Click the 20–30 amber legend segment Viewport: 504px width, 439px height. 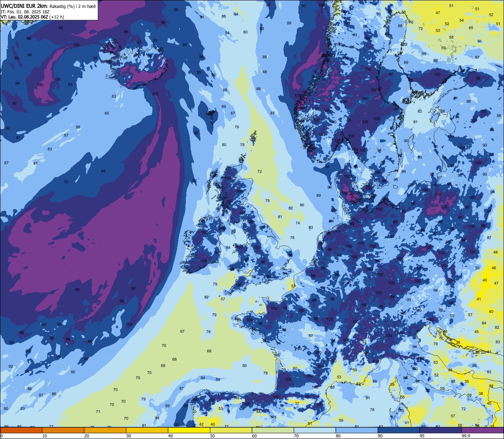pos(105,430)
